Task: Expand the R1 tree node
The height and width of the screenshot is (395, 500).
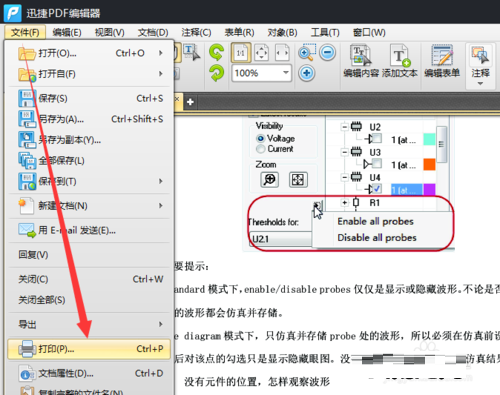Action: [345, 202]
